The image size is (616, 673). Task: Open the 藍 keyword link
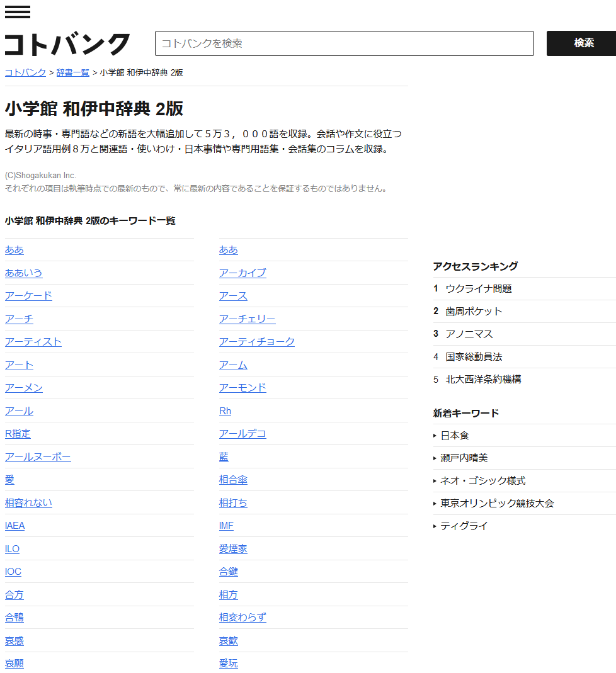(224, 456)
